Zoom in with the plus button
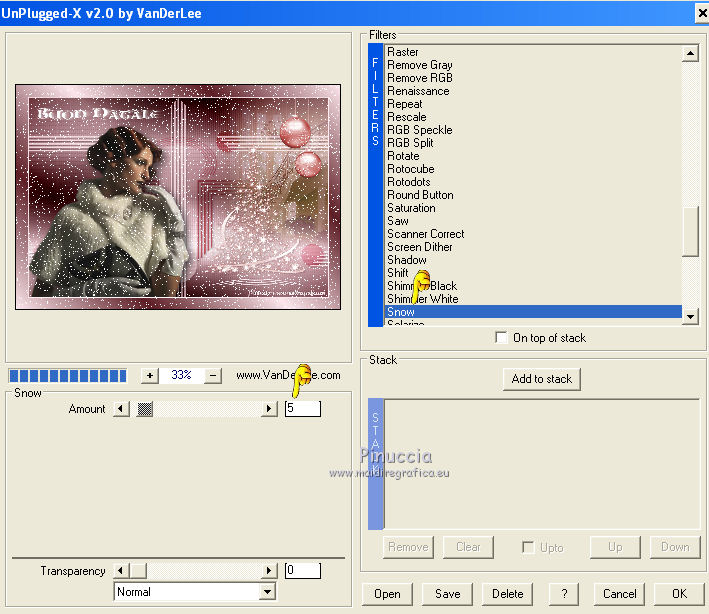This screenshot has height=614, width=709. click(x=150, y=375)
